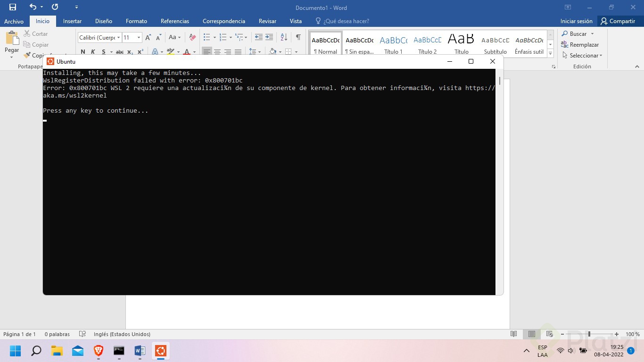This screenshot has height=362, width=644.
Task: Sort text using the A-Z icon
Action: (x=284, y=37)
